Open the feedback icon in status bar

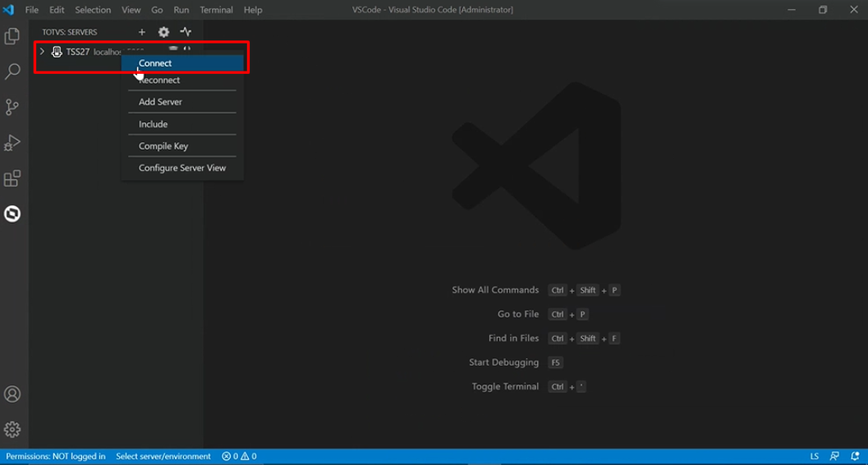pos(834,457)
